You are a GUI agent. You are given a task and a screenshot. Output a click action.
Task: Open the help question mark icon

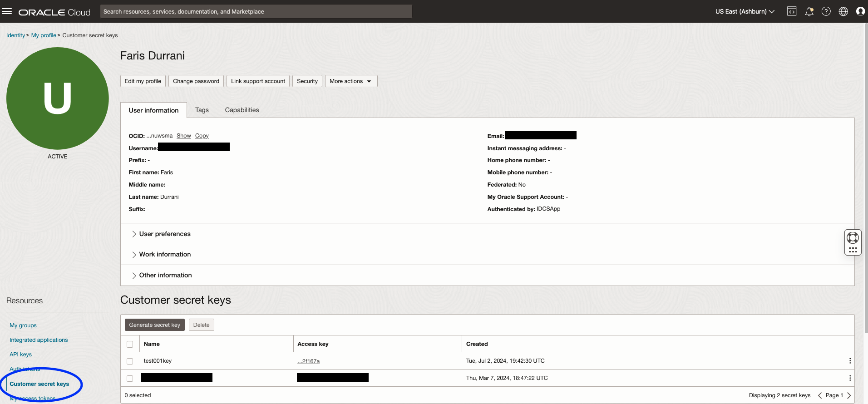(826, 11)
